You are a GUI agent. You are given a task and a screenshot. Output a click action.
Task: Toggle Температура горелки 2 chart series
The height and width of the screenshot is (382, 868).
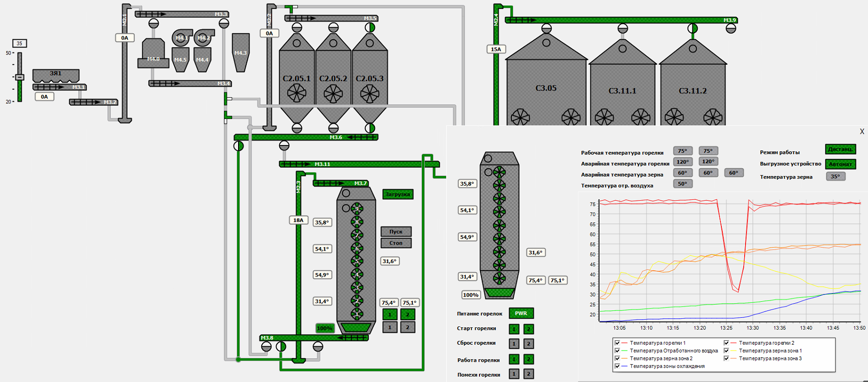tap(726, 343)
